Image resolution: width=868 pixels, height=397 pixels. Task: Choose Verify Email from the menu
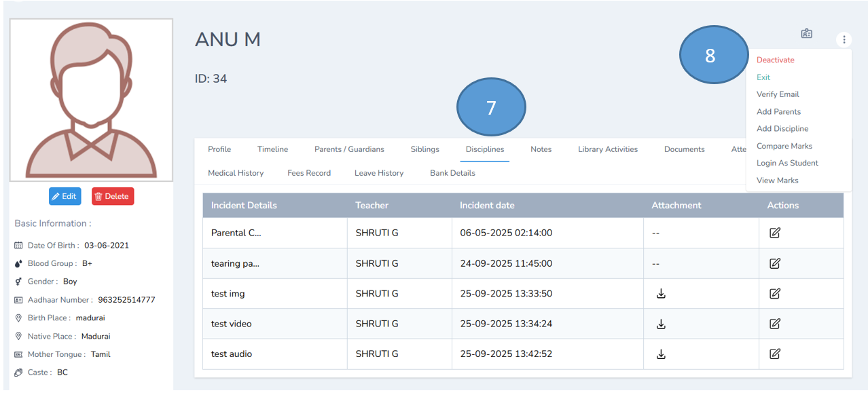777,94
